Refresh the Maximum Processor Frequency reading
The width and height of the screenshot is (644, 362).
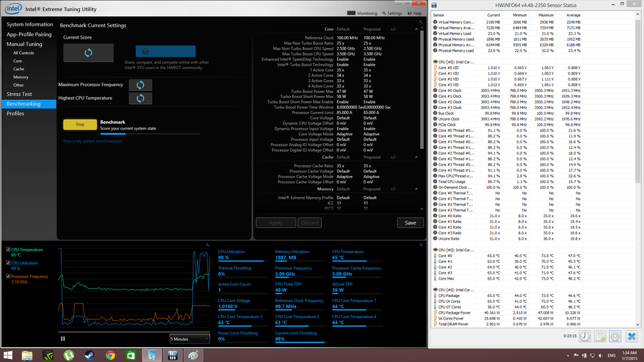click(141, 85)
